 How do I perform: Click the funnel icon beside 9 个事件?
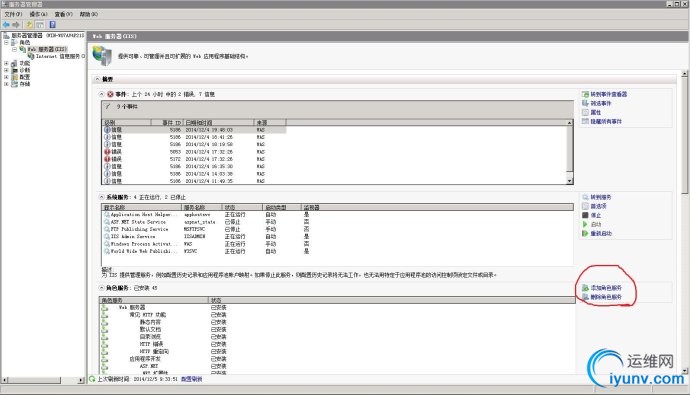pos(107,106)
